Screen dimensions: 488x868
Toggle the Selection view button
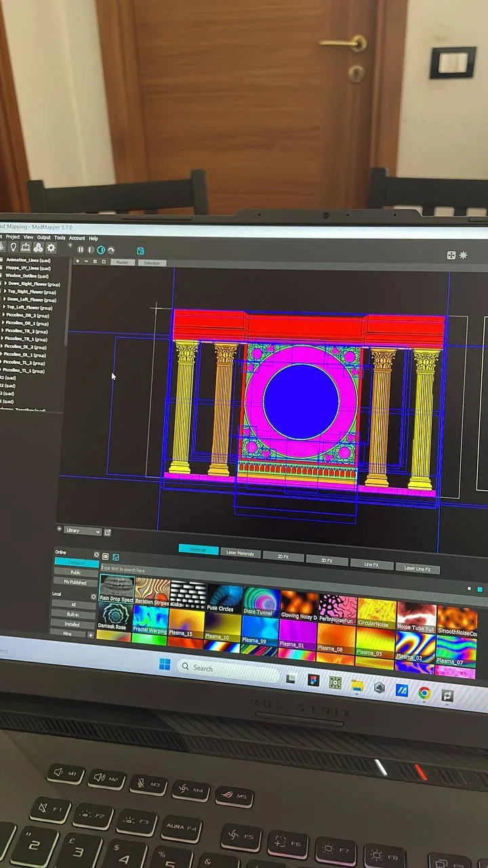pos(152,263)
